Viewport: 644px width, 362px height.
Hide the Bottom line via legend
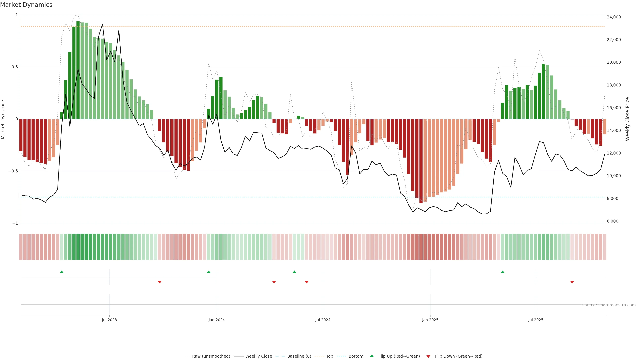pyautogui.click(x=356, y=356)
